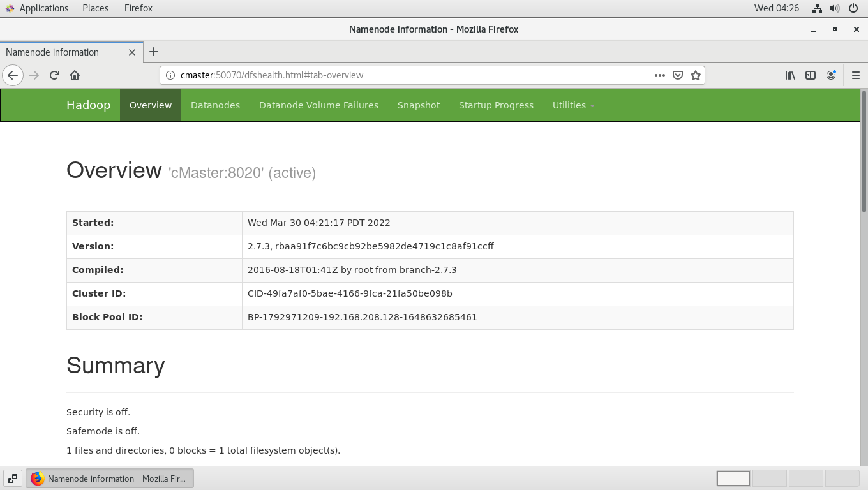868x490 pixels.
Task: Bookmark this page with star icon
Action: pyautogui.click(x=696, y=75)
